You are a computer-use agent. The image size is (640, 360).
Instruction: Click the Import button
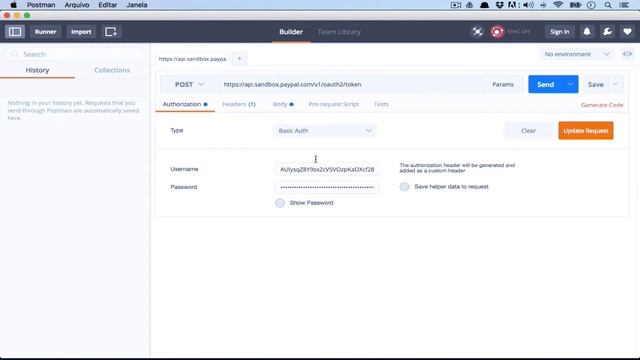coord(81,31)
